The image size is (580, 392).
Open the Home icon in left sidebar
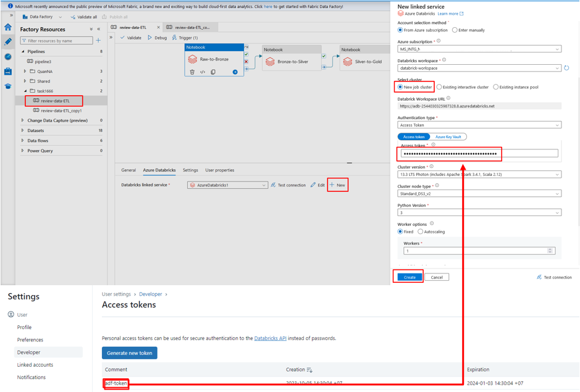8,27
